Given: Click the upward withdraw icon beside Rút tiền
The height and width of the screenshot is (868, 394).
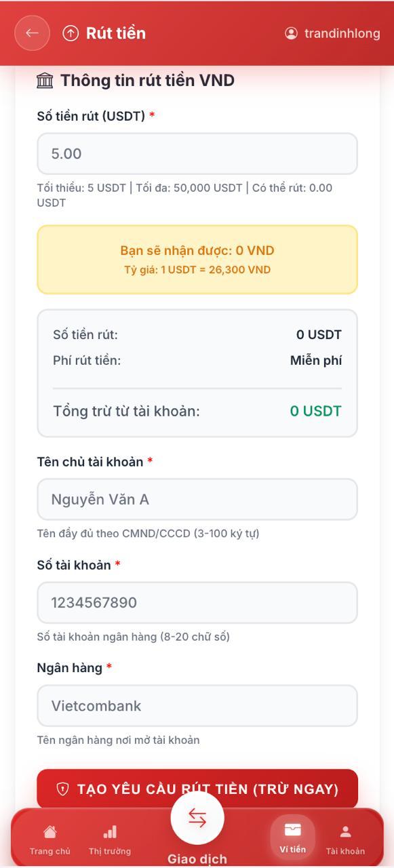Looking at the screenshot, I should pyautogui.click(x=70, y=32).
